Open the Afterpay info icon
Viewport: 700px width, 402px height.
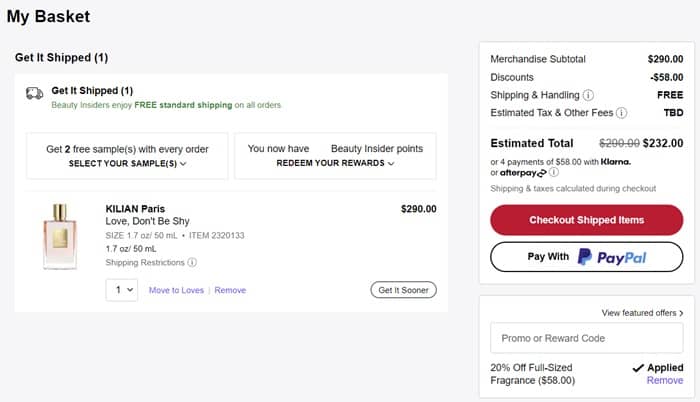click(x=554, y=172)
